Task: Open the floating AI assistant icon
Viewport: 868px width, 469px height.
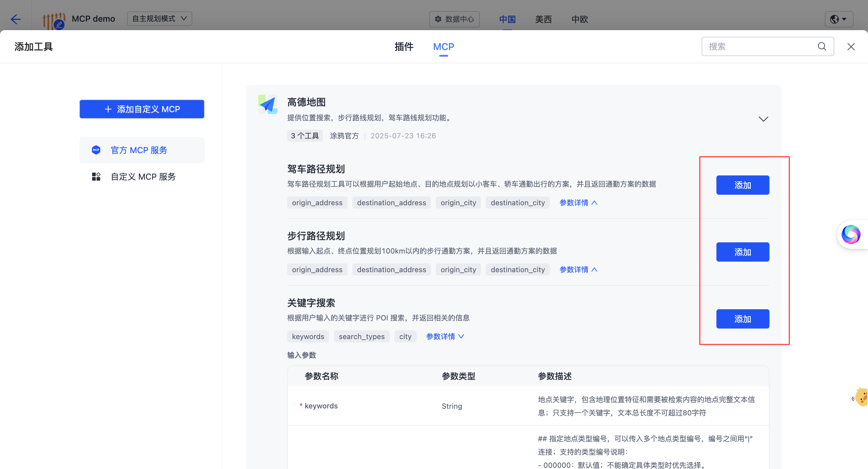Action: (x=851, y=234)
